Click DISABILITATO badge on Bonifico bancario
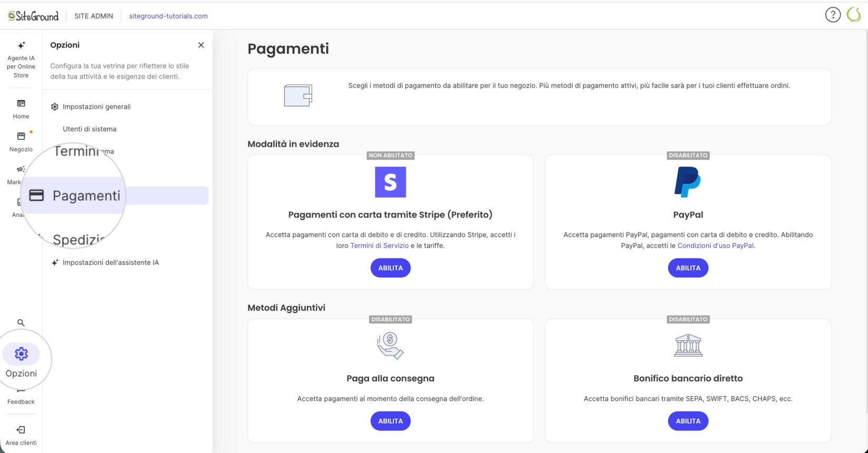 688,320
